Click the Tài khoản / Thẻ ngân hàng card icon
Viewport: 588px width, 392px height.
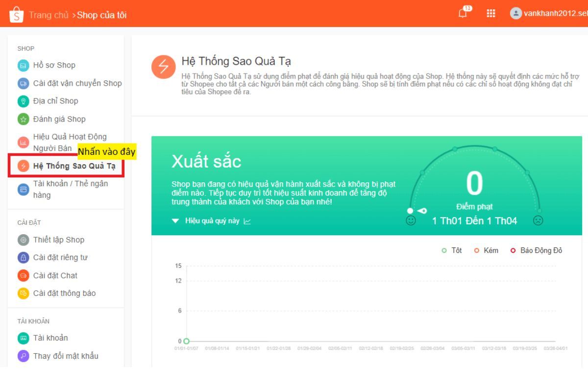pos(24,189)
